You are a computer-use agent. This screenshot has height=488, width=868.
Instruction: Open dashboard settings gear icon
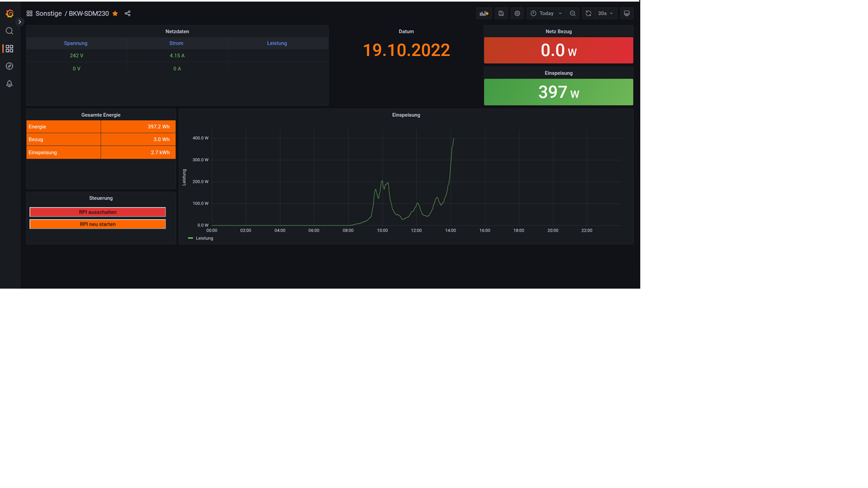517,14
